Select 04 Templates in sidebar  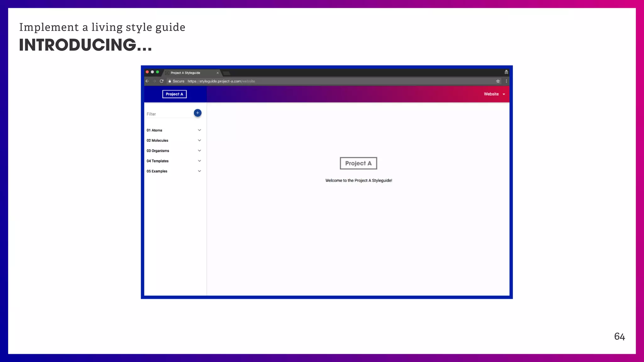pyautogui.click(x=158, y=161)
